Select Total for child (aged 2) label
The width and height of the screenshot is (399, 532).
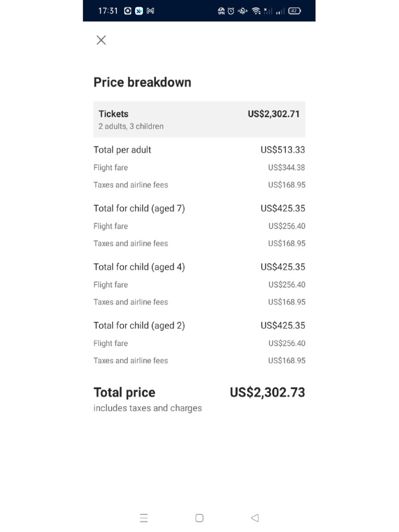(x=139, y=326)
